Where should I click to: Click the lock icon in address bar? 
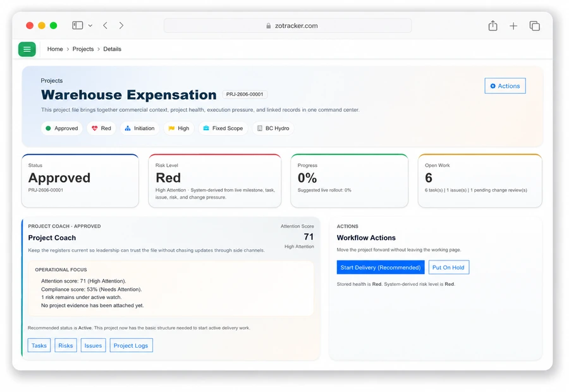click(269, 26)
